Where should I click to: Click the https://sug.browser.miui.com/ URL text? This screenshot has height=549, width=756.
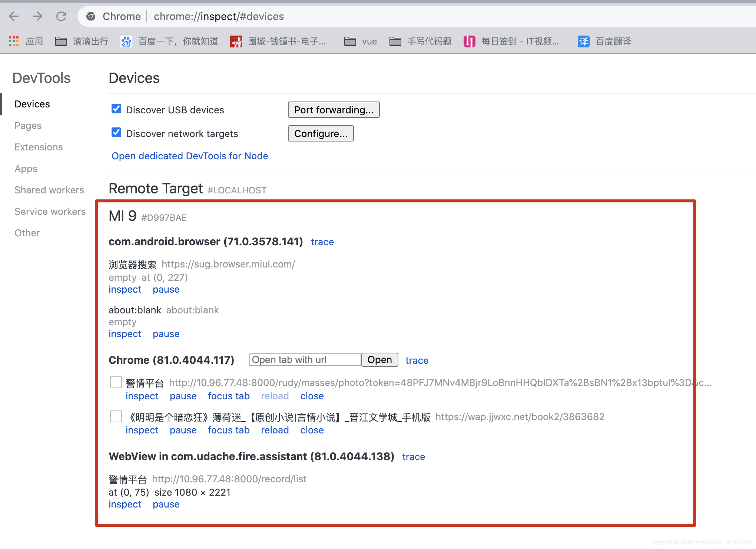pos(228,264)
